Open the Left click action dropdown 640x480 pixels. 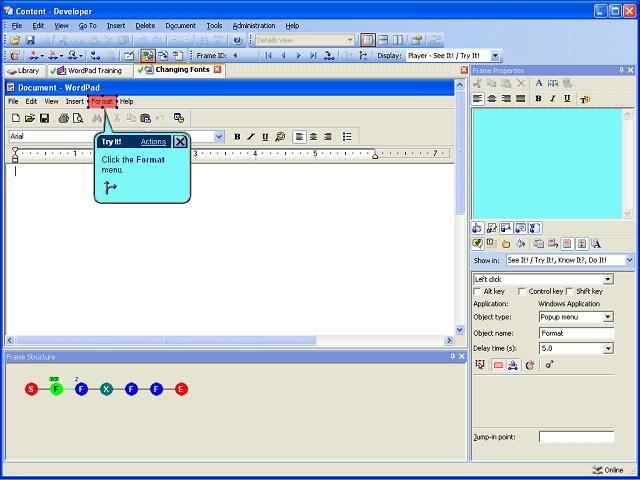608,280
